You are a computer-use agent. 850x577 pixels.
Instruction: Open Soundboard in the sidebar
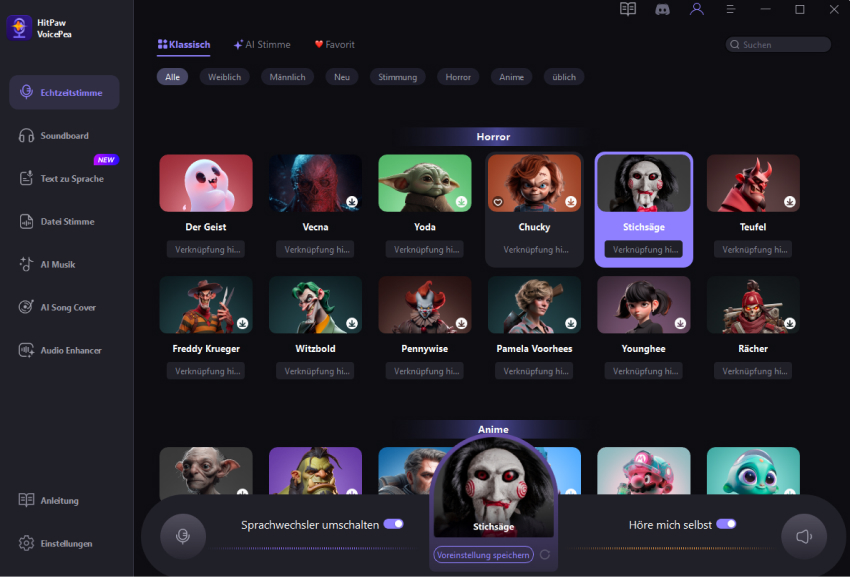pos(64,136)
